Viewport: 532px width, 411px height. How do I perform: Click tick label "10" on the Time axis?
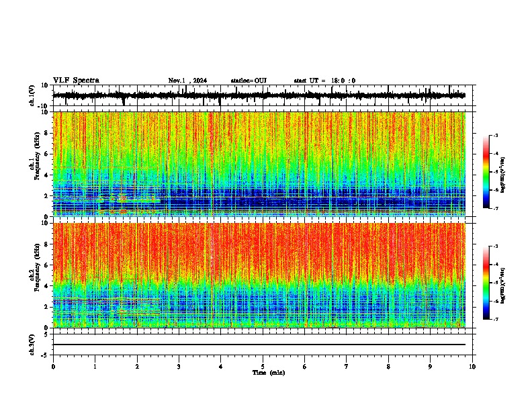pyautogui.click(x=472, y=367)
